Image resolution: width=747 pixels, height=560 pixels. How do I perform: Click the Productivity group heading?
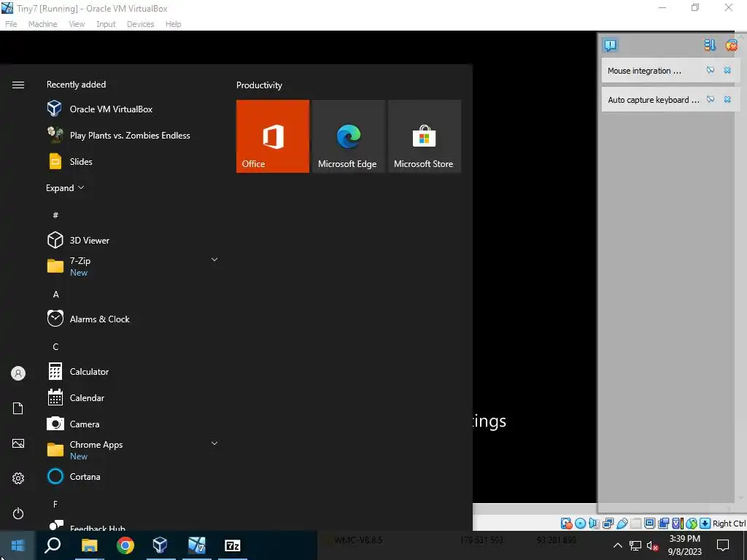click(259, 85)
